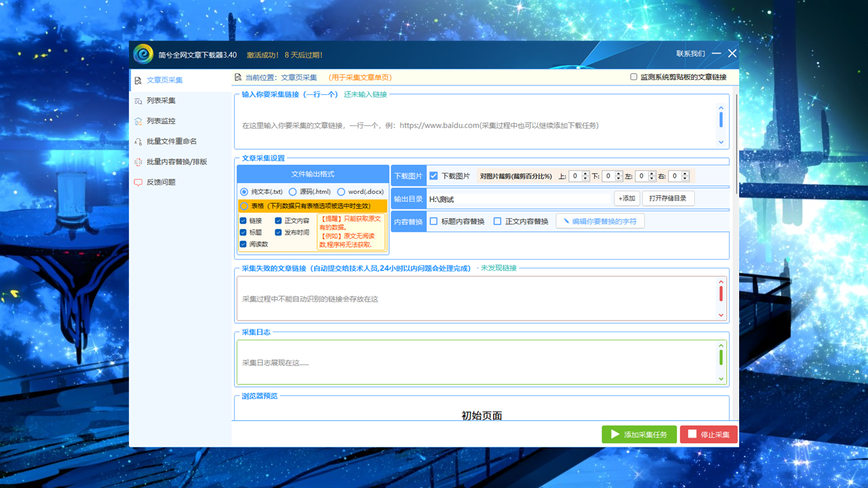Decrease the 上 crop percentage value
The height and width of the screenshot is (488, 868).
(x=586, y=178)
